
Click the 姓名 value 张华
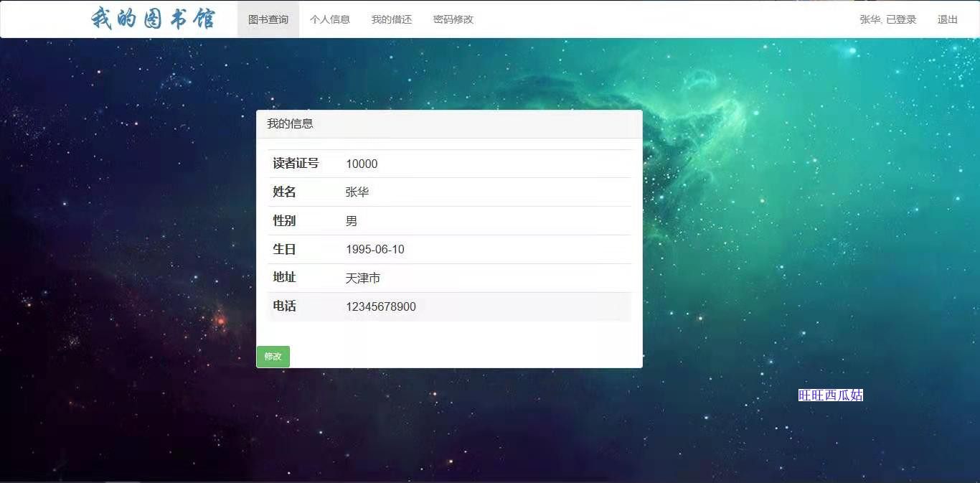coord(357,192)
